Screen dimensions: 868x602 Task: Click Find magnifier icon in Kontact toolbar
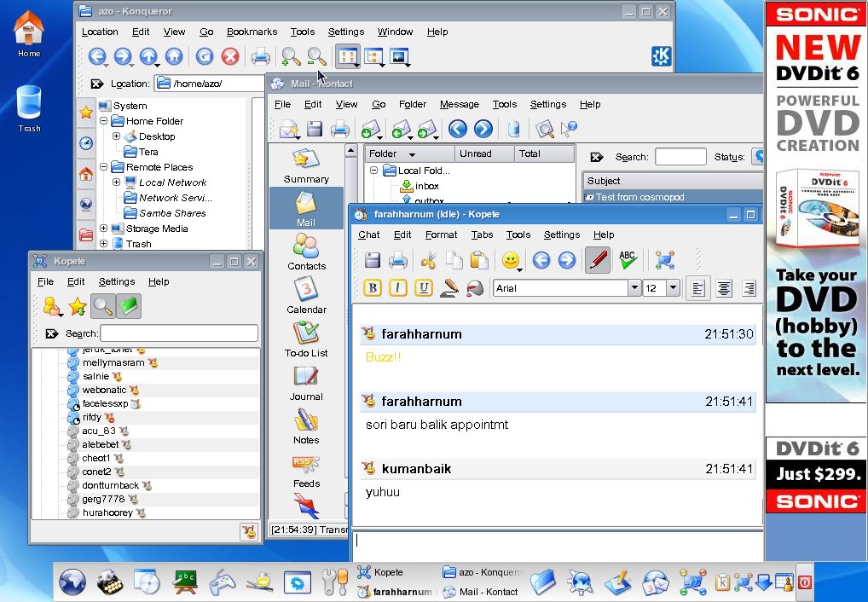coord(544,129)
